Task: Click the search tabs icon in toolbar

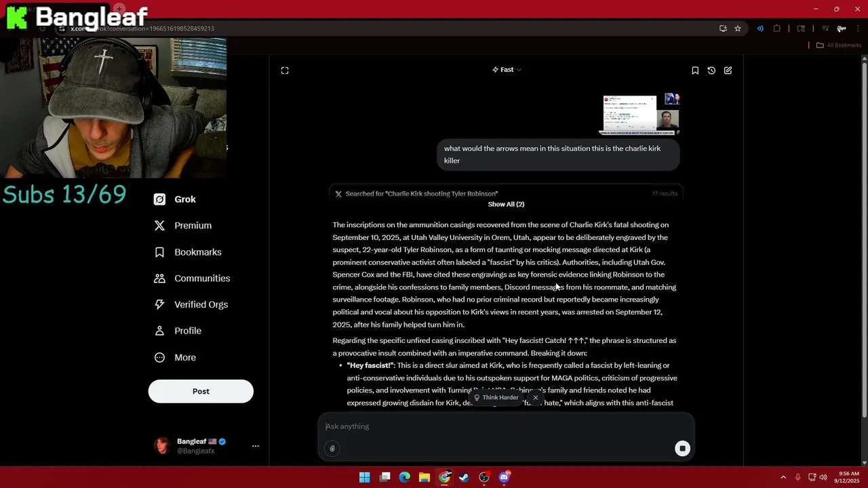Action: pos(801,28)
